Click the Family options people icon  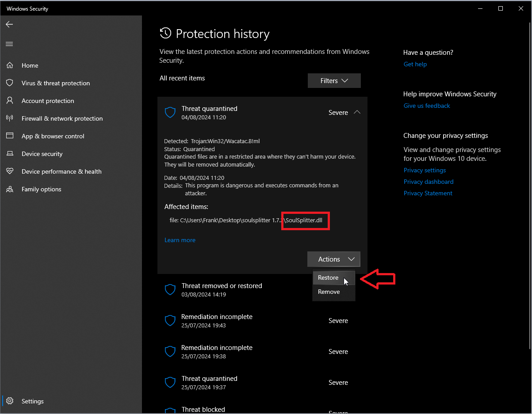(10, 189)
